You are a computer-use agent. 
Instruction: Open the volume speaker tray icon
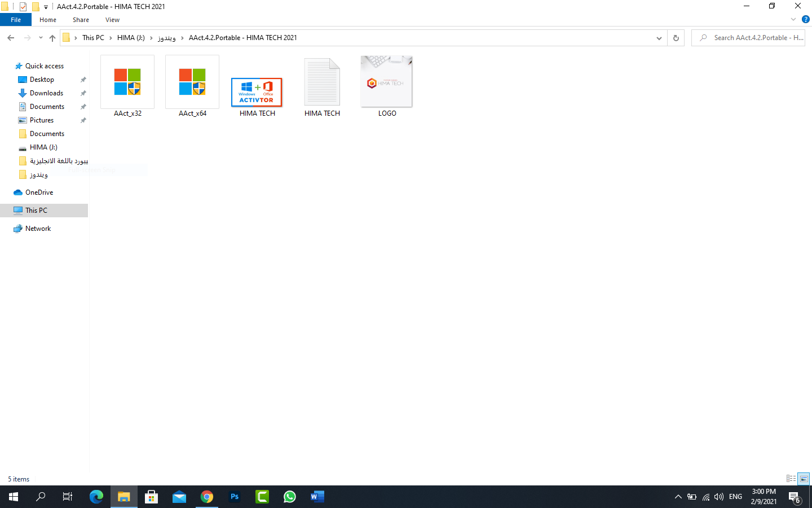pos(719,497)
